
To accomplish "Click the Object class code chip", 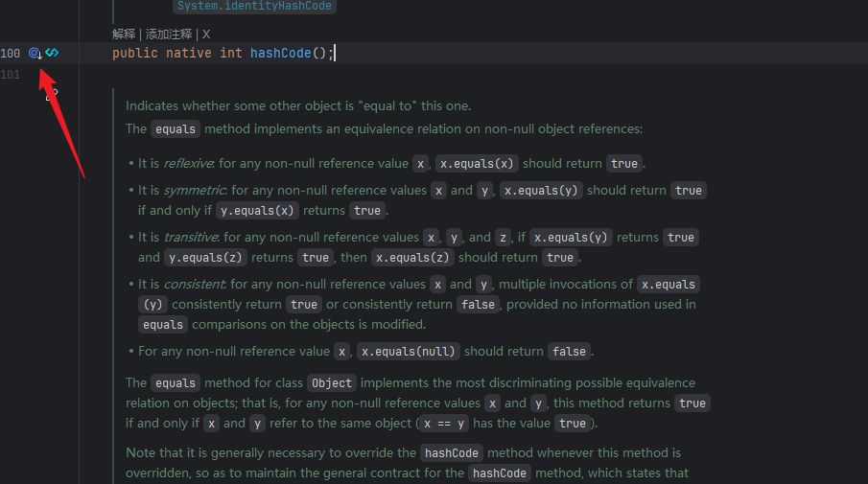I will pyautogui.click(x=332, y=383).
